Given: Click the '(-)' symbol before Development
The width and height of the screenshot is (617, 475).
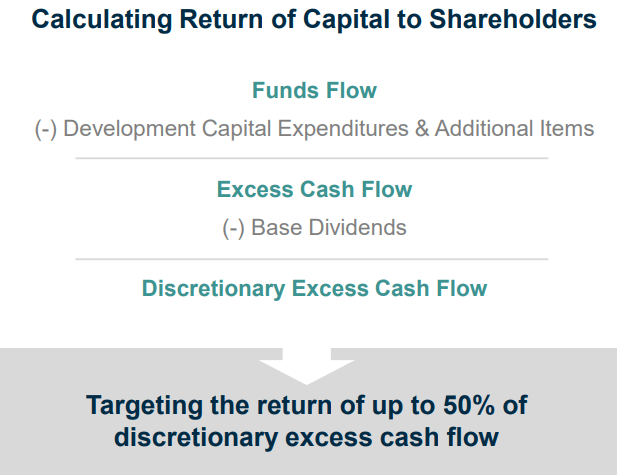Looking at the screenshot, I should click(x=46, y=130).
